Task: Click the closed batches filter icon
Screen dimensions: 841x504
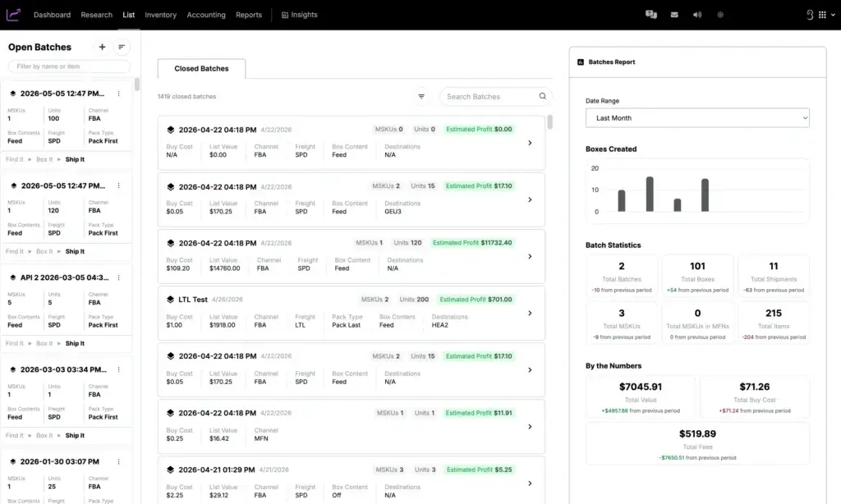Action: pyautogui.click(x=421, y=97)
